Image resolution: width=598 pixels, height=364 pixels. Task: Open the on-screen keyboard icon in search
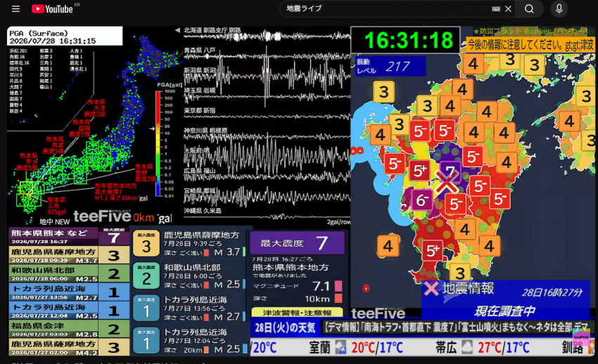point(496,8)
